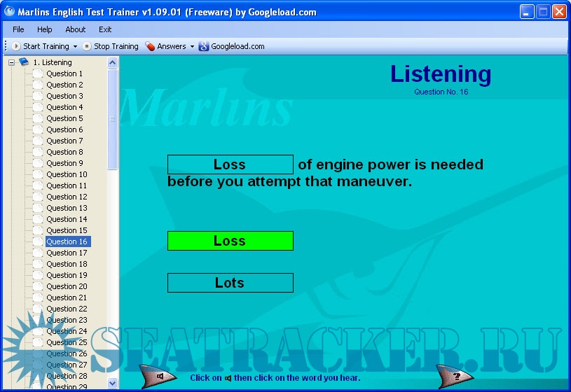Open the Start Training dropdown arrow
571x392 pixels.
coord(75,47)
